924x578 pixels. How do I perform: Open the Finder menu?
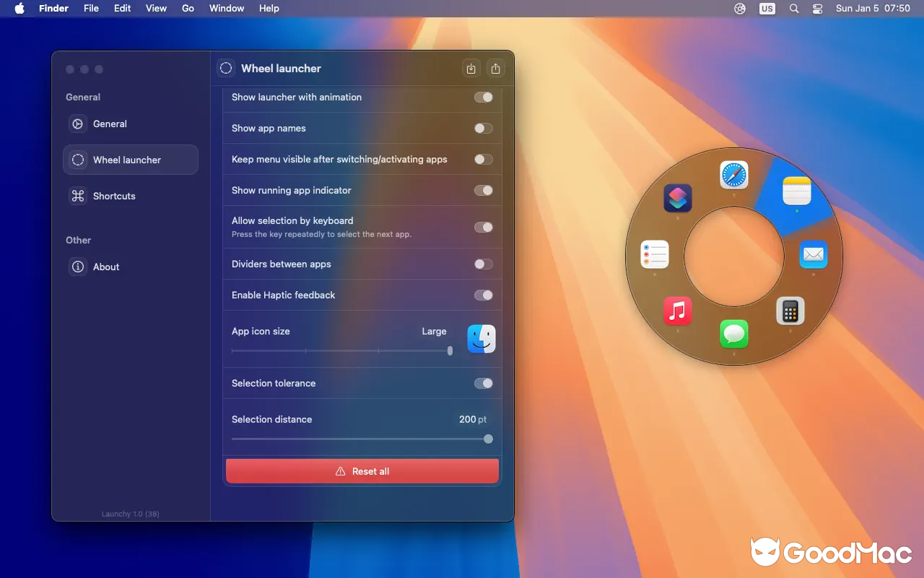pos(54,9)
